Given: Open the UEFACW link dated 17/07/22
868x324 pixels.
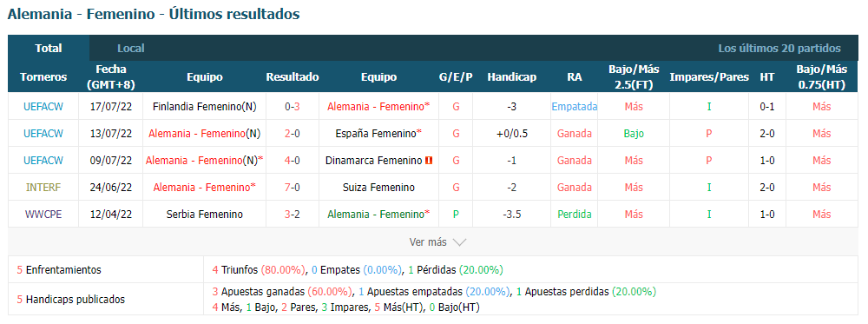Looking at the screenshot, I should pyautogui.click(x=43, y=106).
